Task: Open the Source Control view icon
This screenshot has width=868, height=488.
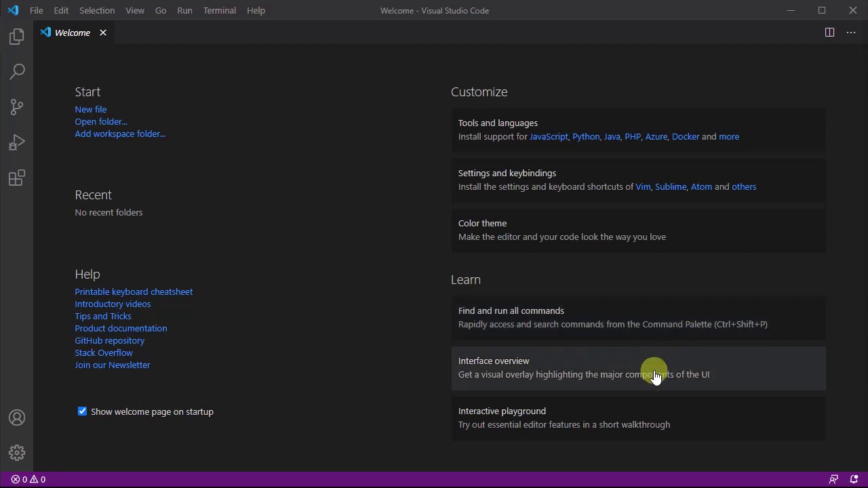Action: coord(17,107)
